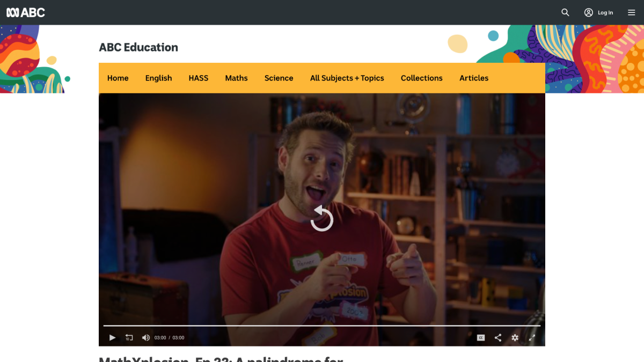Open the site search

point(565,12)
